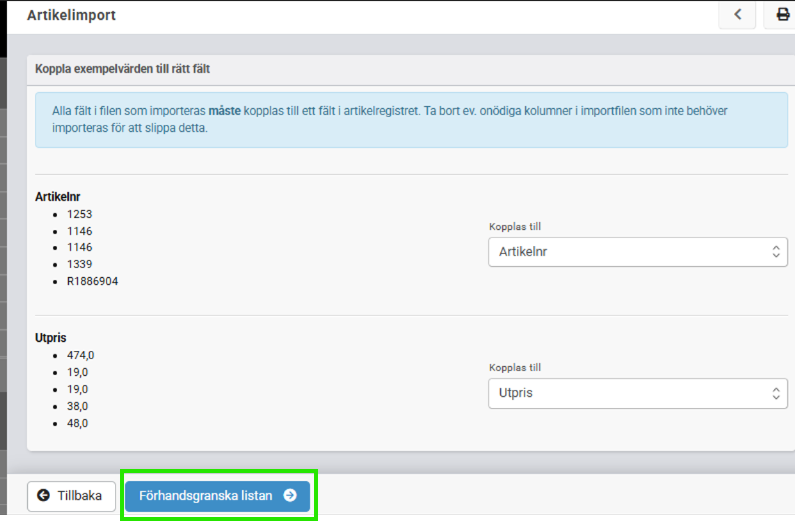Open the Utpris 'Kopplas till' dropdown
Screen dimensions: 795x522
pyautogui.click(x=637, y=393)
